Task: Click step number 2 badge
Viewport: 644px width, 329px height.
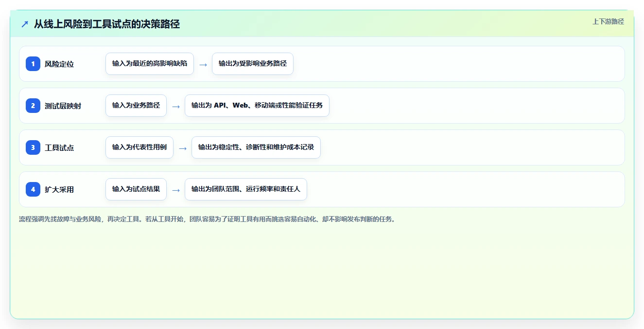Action: (x=33, y=106)
